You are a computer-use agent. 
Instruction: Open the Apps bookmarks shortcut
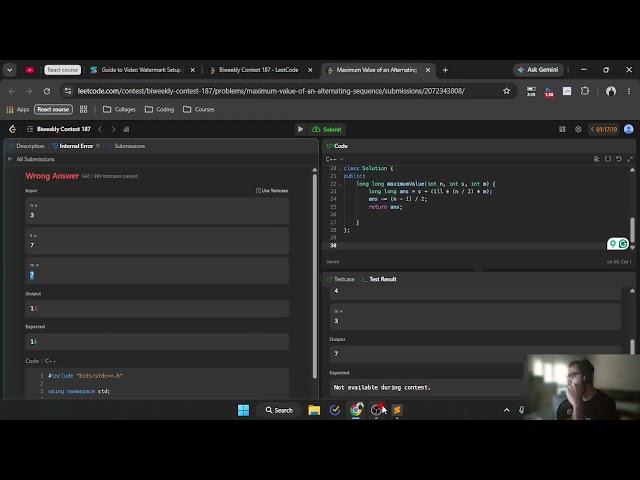coord(18,109)
